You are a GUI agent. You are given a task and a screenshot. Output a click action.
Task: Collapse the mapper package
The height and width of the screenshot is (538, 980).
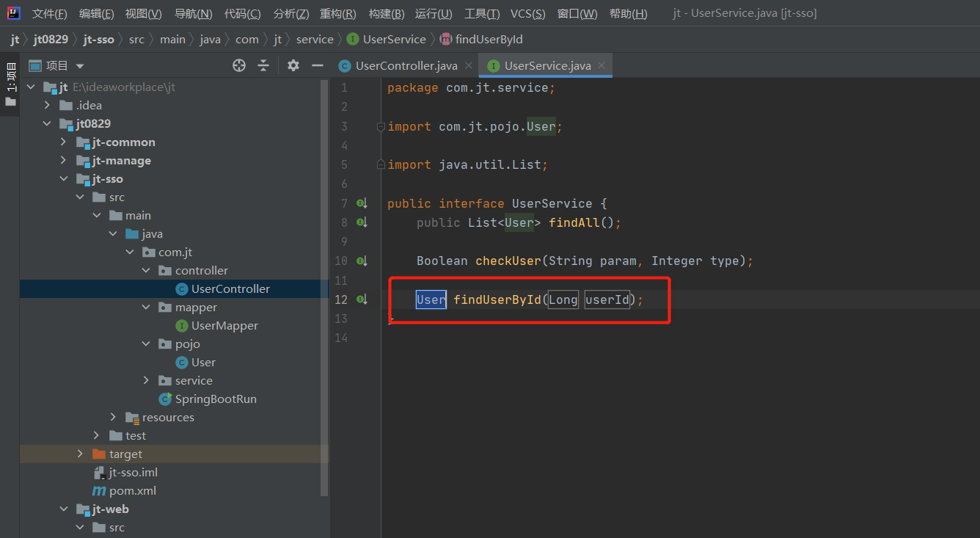click(x=146, y=308)
